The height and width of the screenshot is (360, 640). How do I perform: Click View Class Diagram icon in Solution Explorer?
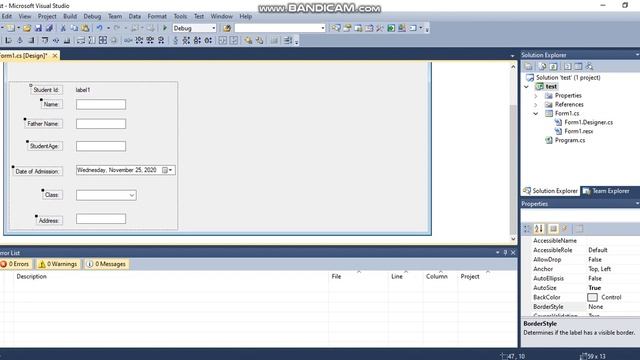(x=589, y=66)
